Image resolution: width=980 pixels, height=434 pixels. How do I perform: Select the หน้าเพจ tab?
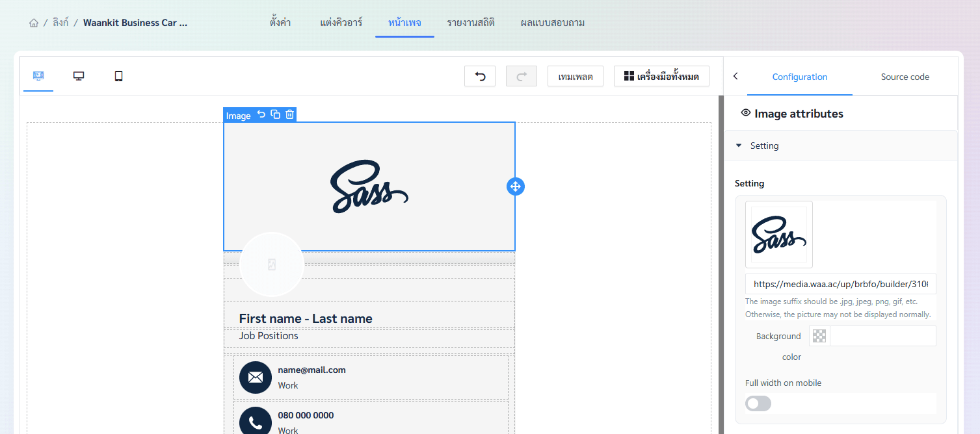404,23
